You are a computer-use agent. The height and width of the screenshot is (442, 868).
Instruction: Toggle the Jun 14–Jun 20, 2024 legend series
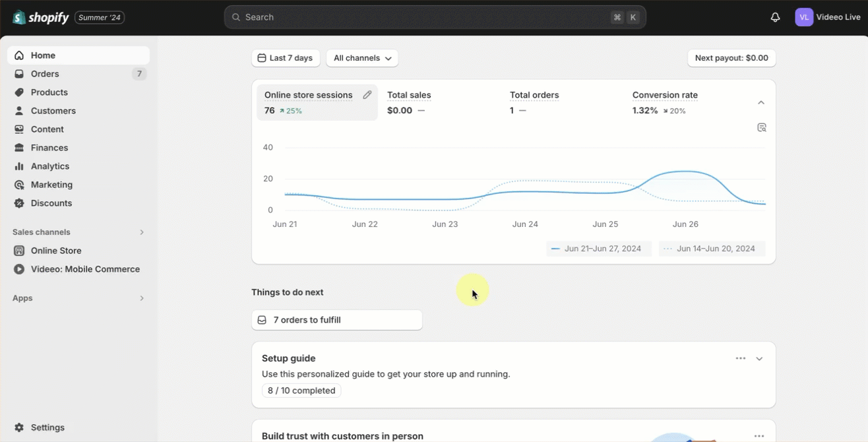tap(712, 249)
